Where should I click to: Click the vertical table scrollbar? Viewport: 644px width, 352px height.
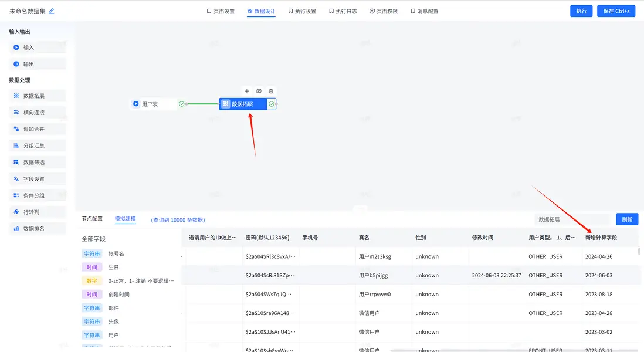click(x=639, y=251)
